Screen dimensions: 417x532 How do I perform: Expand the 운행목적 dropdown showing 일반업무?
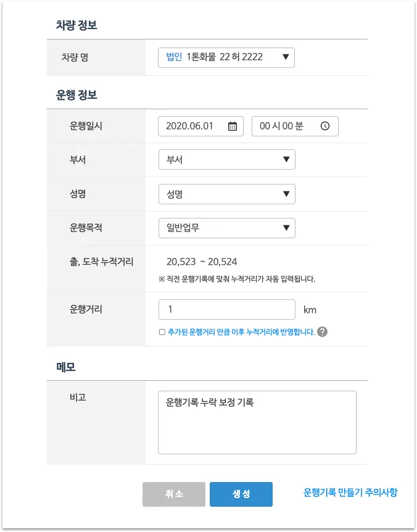point(226,228)
